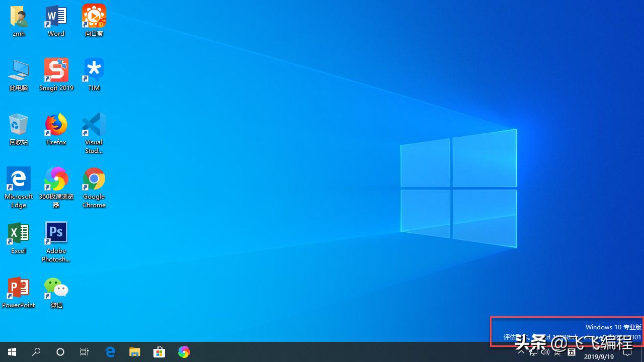Expand hidden system tray icons

pyautogui.click(x=521, y=352)
